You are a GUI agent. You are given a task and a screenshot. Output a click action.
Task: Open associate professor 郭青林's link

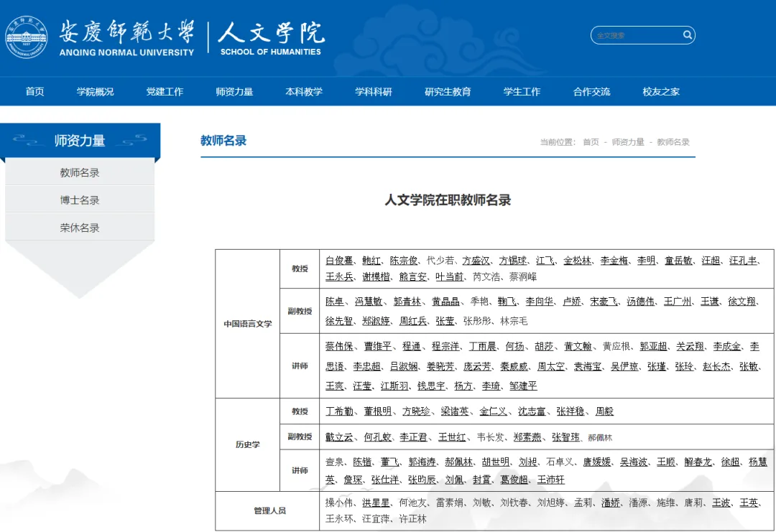point(407,301)
